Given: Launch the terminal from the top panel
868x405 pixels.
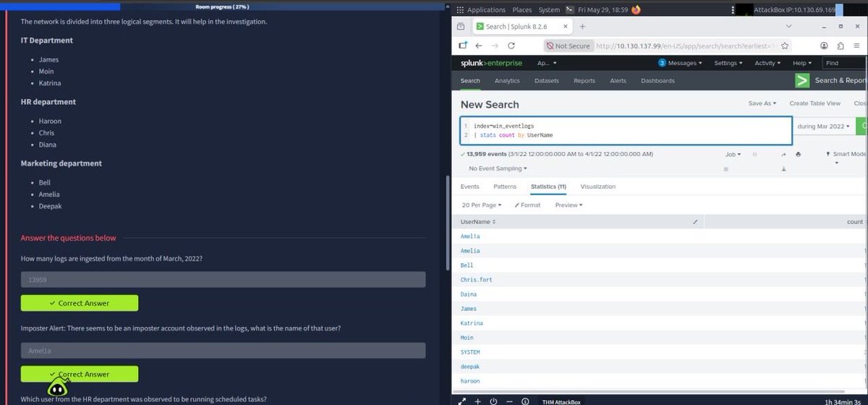Looking at the screenshot, I should pyautogui.click(x=570, y=10).
